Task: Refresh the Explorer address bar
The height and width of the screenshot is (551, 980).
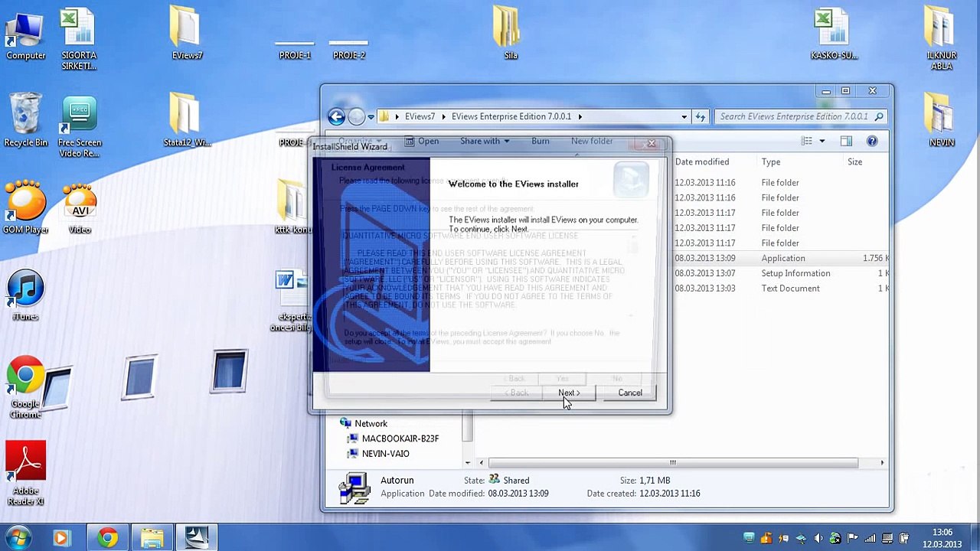Action: (x=700, y=116)
